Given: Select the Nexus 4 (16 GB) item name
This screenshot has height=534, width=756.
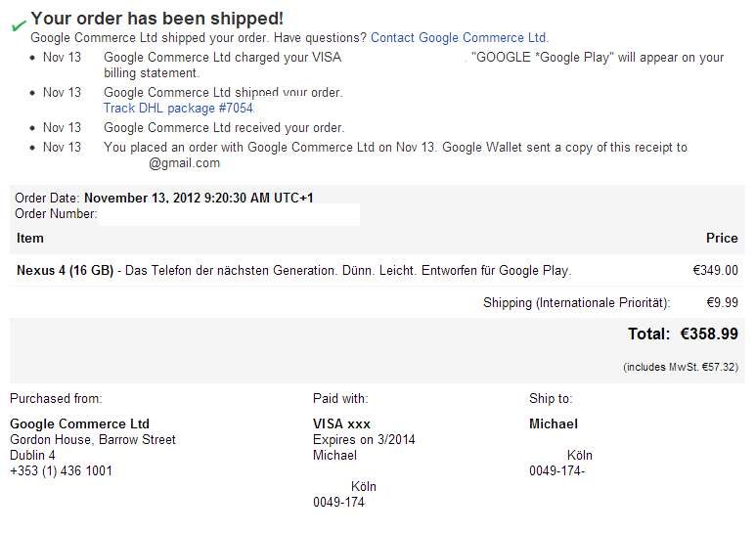Looking at the screenshot, I should [66, 270].
